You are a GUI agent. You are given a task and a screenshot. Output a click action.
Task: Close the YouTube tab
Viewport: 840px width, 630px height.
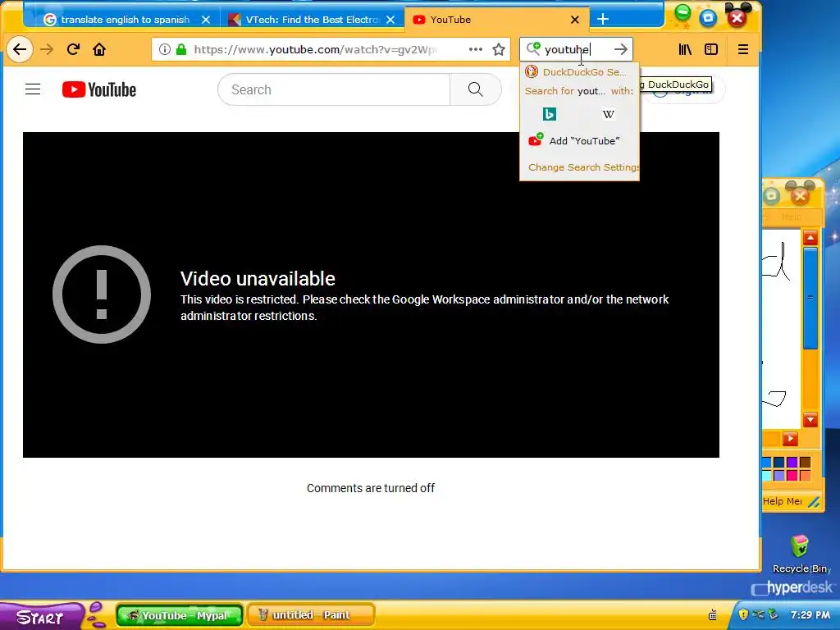pos(575,20)
